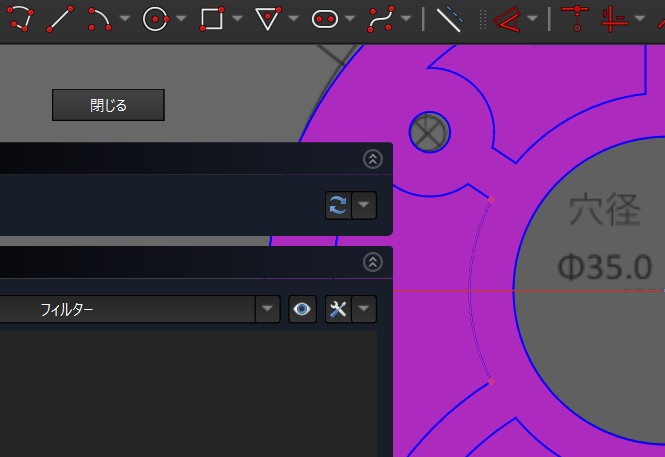The image size is (665, 457).
Task: Open the Rectangle tool dropdown arrow
Action: (237, 18)
